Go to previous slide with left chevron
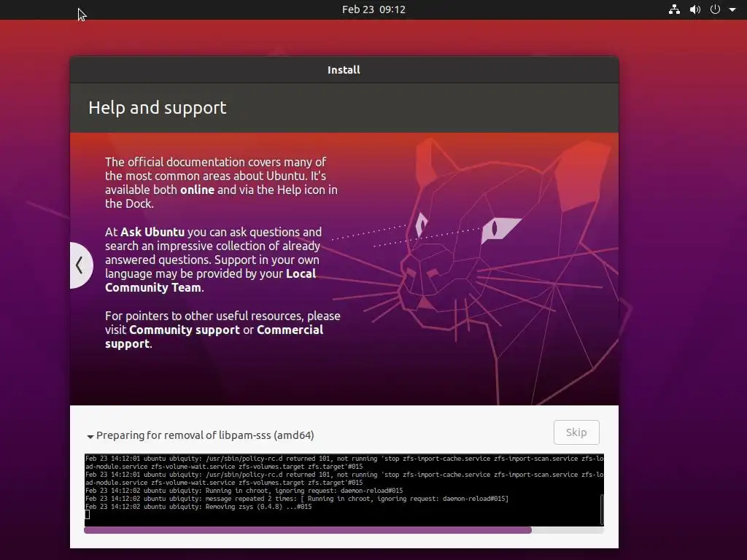The height and width of the screenshot is (560, 747). (80, 265)
